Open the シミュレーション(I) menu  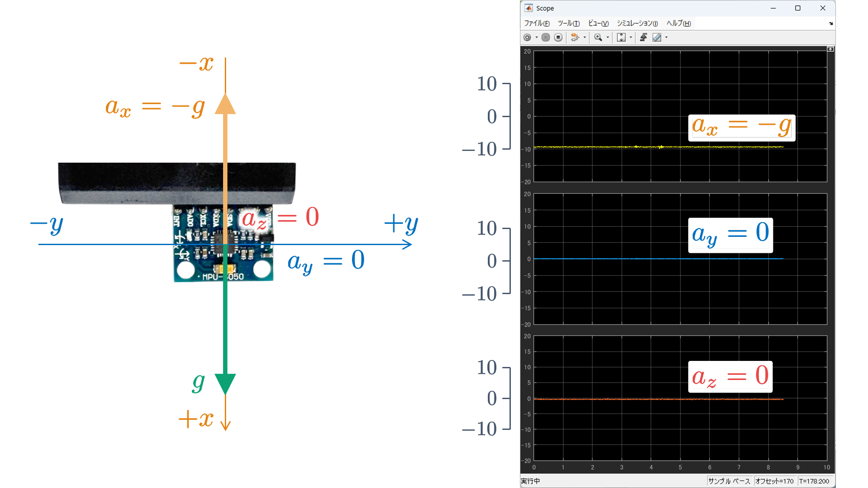click(637, 23)
